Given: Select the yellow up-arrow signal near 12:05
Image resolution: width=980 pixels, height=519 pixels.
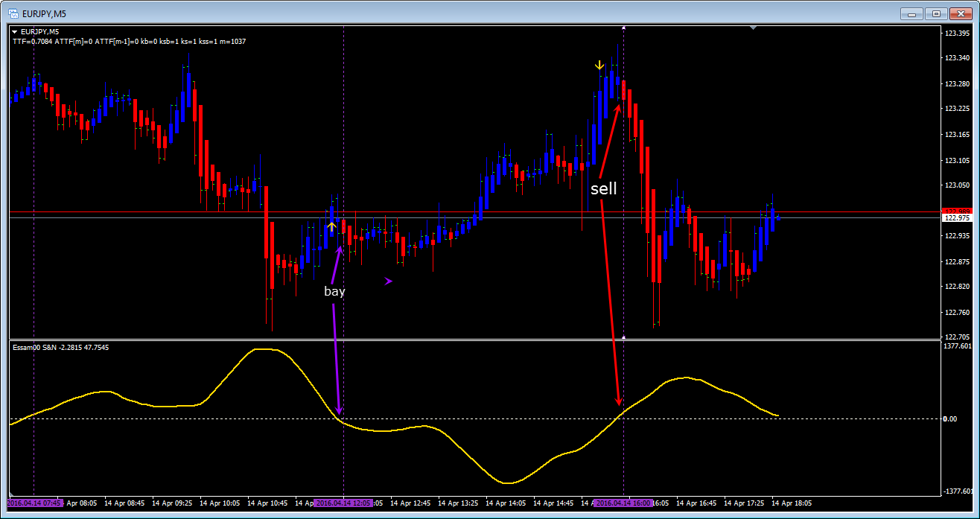Looking at the screenshot, I should 331,227.
